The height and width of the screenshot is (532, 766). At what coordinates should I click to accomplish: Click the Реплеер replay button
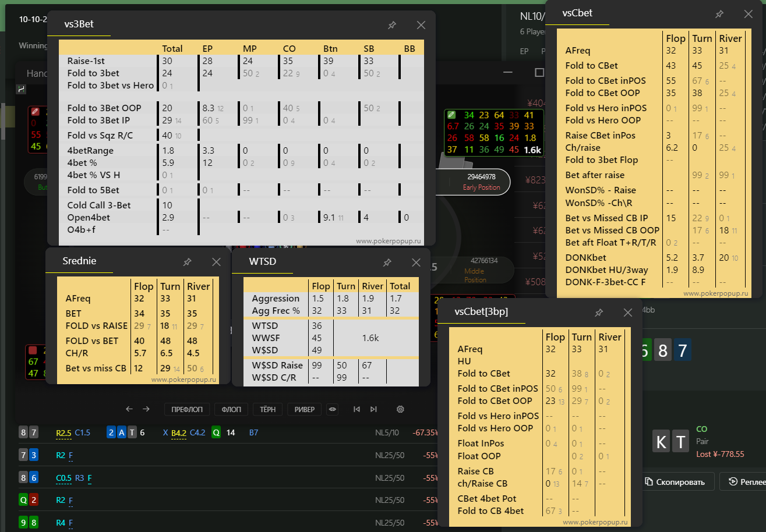(743, 482)
